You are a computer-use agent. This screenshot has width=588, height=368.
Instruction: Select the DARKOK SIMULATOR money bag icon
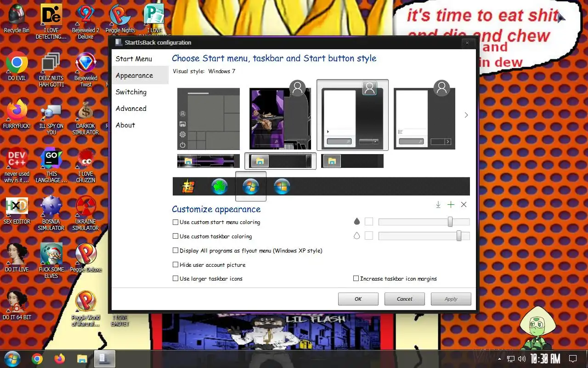pos(85,118)
